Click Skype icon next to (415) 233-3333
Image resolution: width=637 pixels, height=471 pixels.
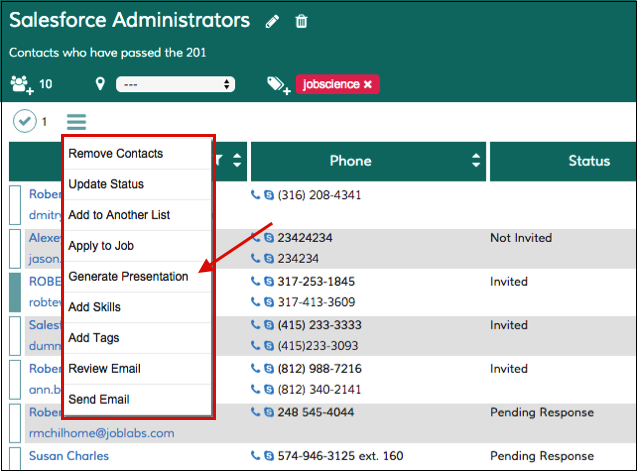(x=269, y=325)
